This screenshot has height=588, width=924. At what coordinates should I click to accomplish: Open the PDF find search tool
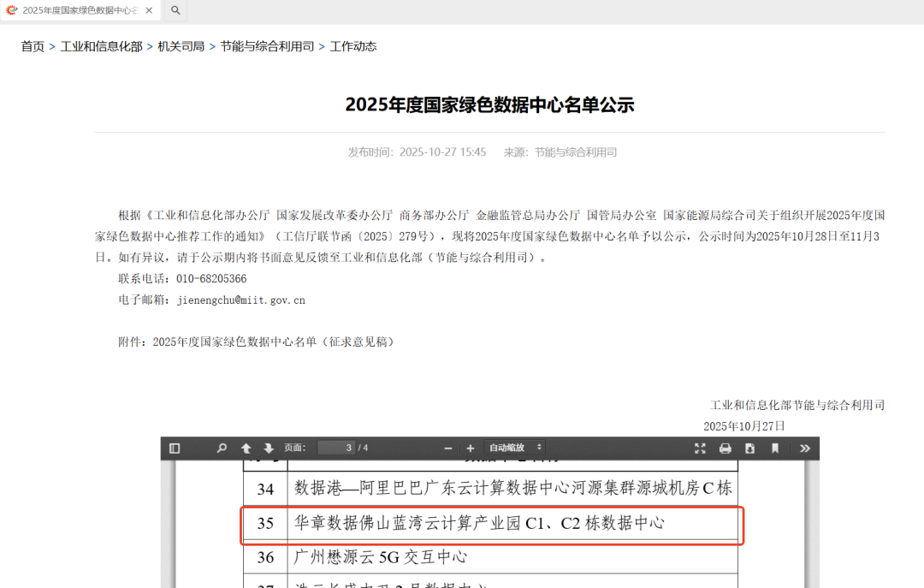(x=222, y=448)
